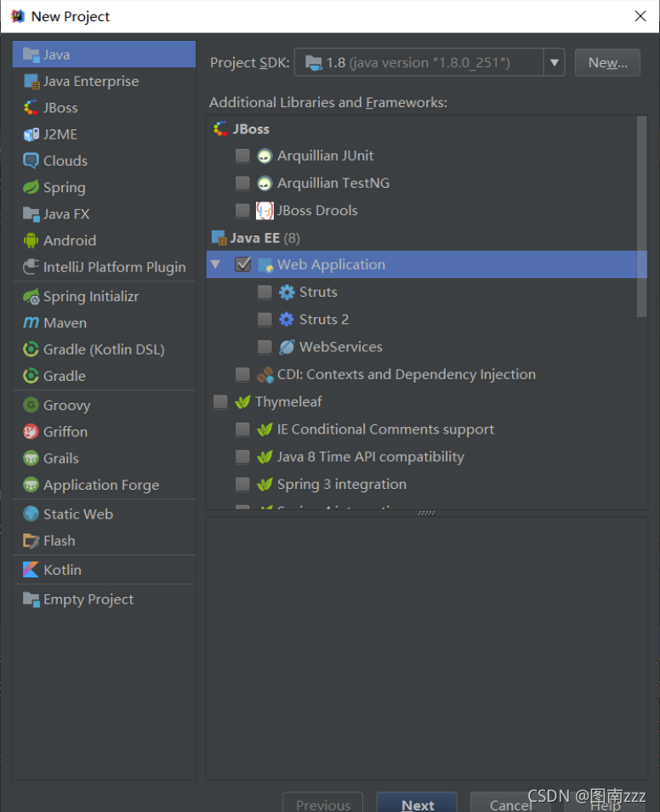
Task: Click the splitter grip below frameworks list
Action: click(x=426, y=514)
